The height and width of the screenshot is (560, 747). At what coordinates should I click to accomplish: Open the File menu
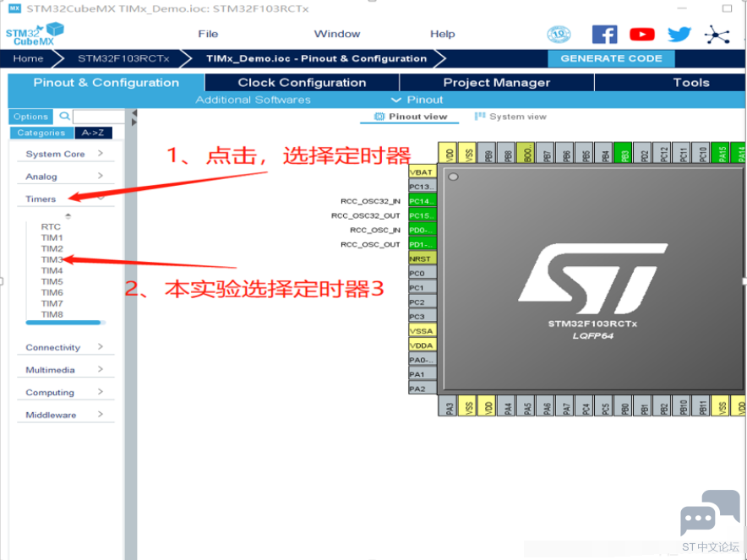(208, 34)
